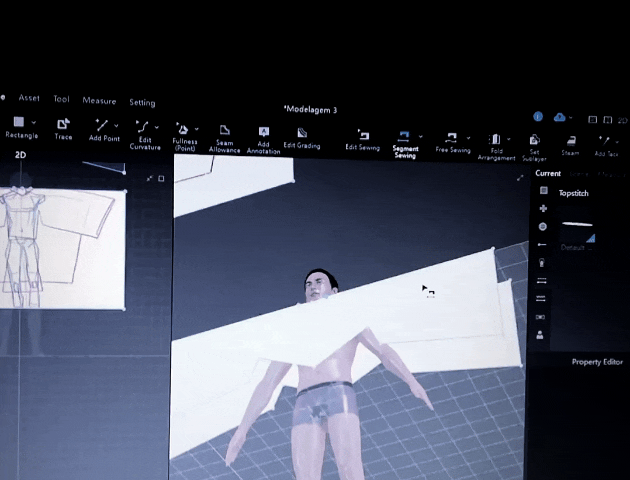Expand the Edit Curvature dropdown arrow
This screenshot has width=630, height=480.
pyautogui.click(x=157, y=127)
